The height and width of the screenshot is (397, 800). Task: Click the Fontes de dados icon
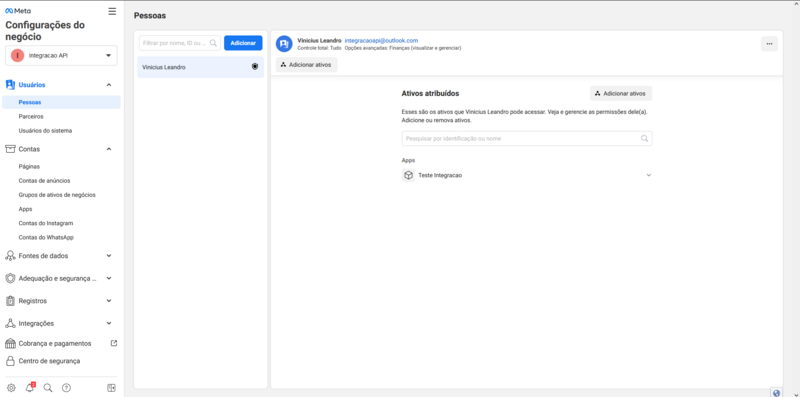[x=10, y=256]
